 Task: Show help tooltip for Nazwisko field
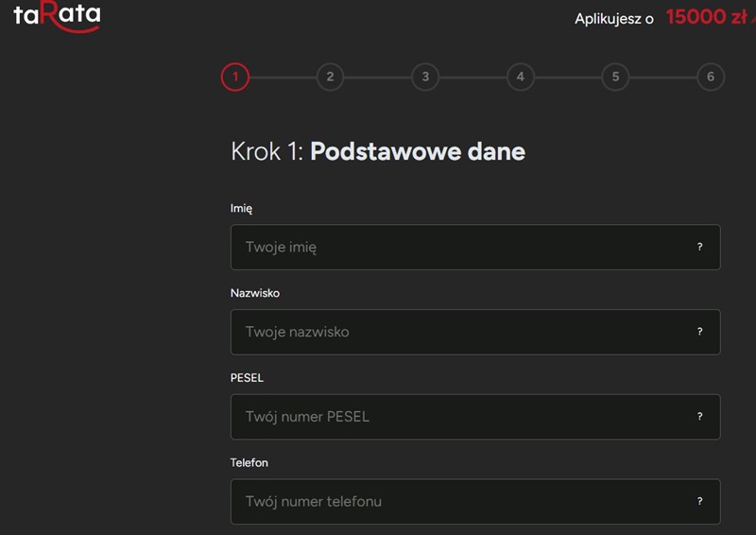[x=699, y=332]
